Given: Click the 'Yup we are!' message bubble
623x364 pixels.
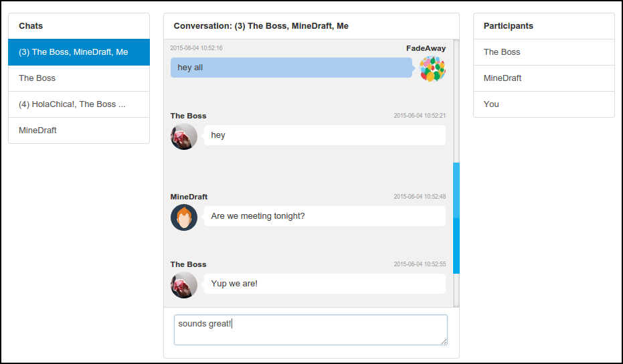Looking at the screenshot, I should (x=324, y=284).
